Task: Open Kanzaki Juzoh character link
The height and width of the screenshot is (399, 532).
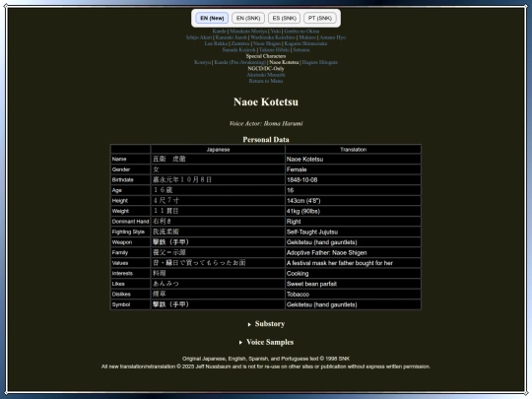Action: click(x=232, y=37)
